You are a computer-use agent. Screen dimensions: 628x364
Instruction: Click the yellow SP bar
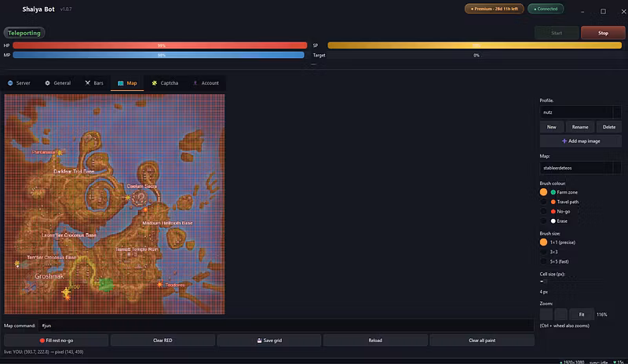coord(475,45)
